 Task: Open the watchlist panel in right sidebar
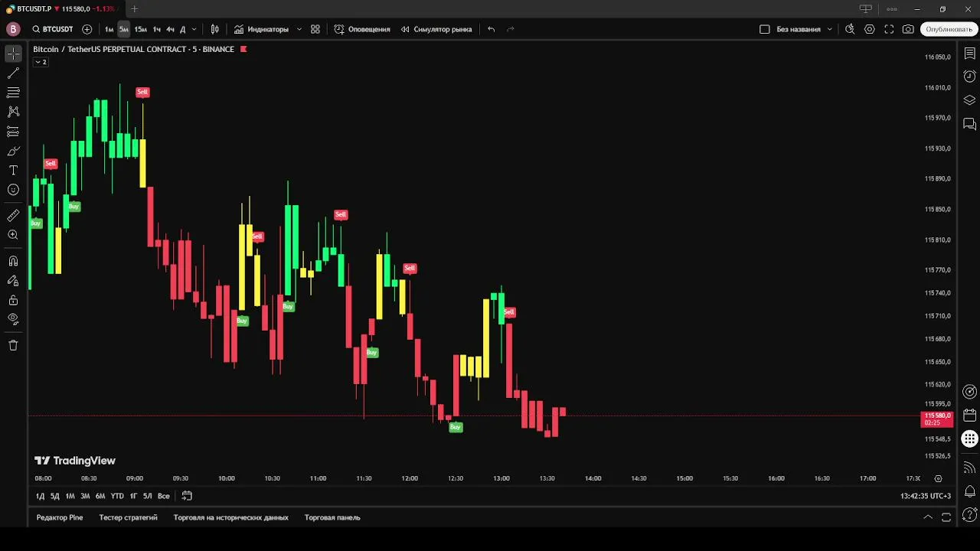pos(969,54)
